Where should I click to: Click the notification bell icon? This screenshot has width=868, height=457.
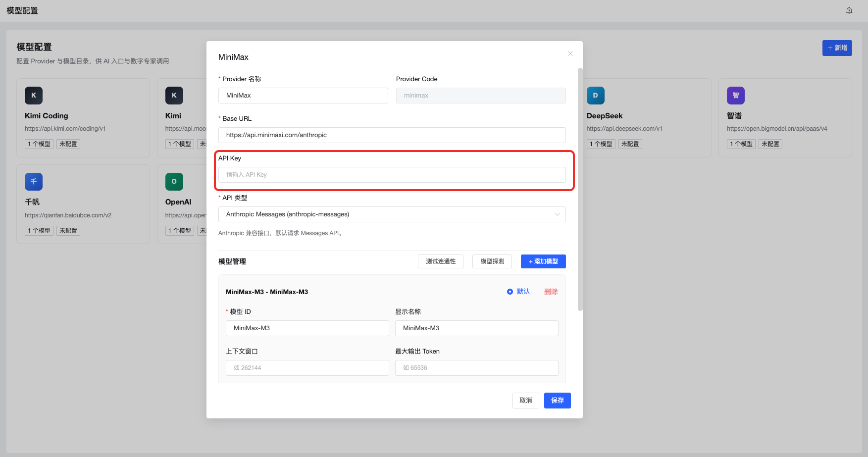pos(849,10)
